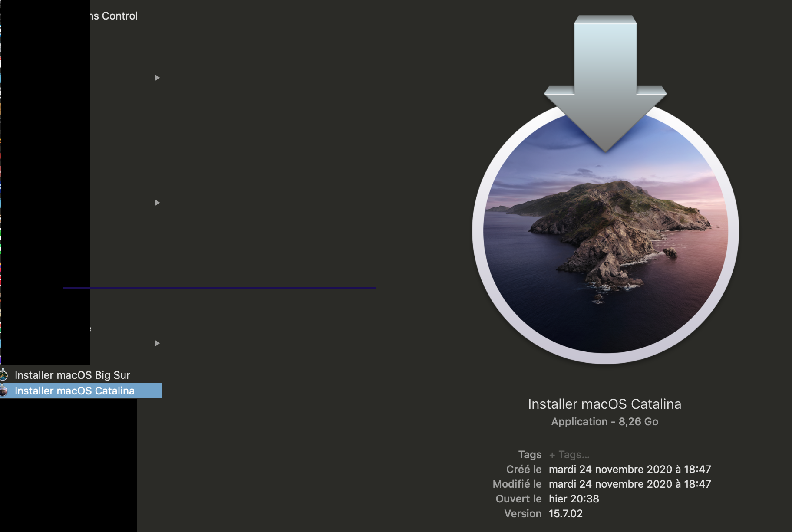Select Installer macOS Big Sur in the file list
The height and width of the screenshot is (532, 792).
click(73, 375)
